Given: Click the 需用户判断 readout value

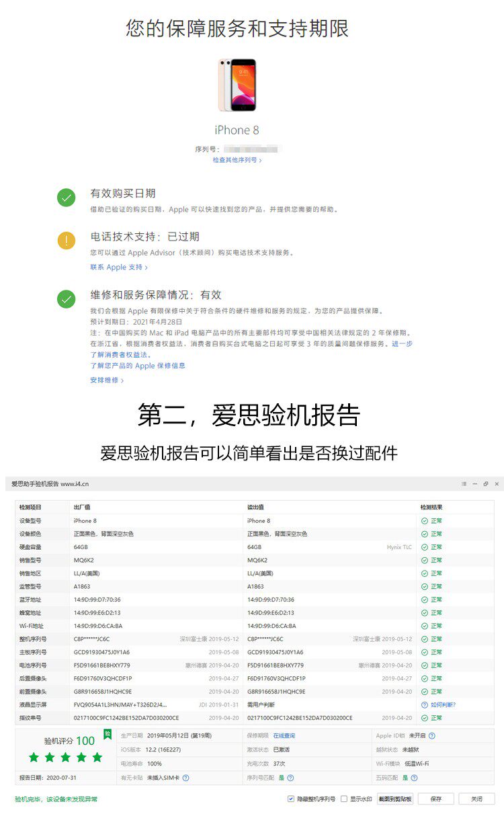Looking at the screenshot, I should [261, 704].
